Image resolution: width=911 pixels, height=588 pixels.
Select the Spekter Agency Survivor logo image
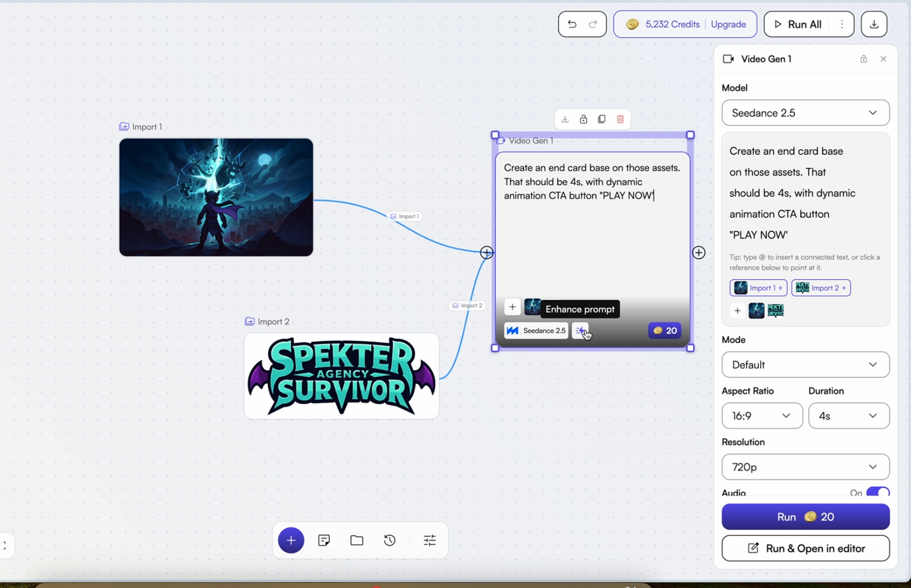[x=342, y=376]
